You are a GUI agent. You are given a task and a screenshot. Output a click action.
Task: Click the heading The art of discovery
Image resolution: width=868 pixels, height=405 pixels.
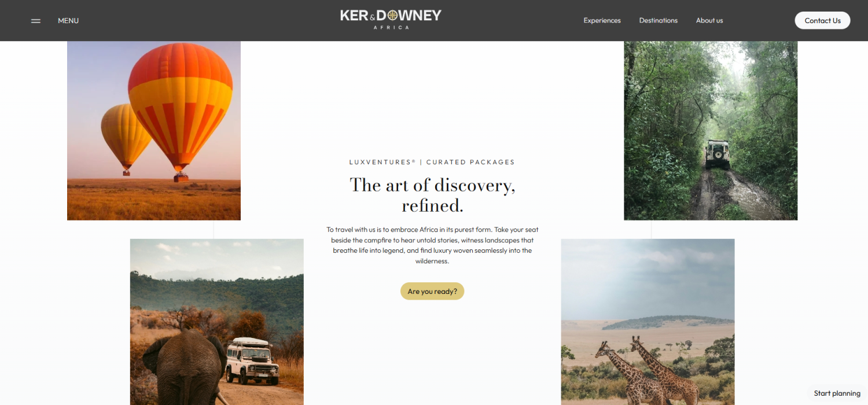(x=432, y=195)
